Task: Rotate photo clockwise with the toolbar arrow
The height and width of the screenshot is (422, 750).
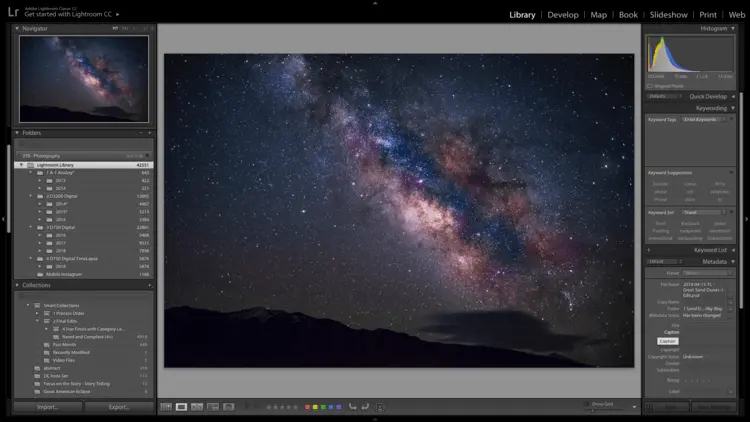Action: coord(365,407)
